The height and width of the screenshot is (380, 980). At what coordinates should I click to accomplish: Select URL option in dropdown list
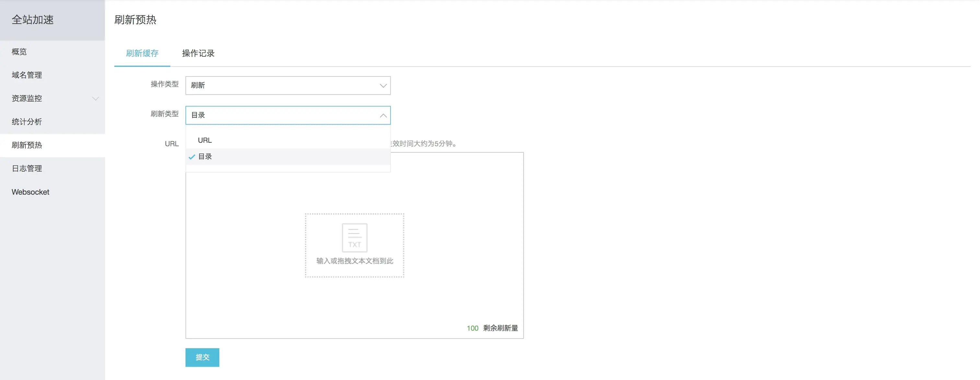click(x=205, y=140)
